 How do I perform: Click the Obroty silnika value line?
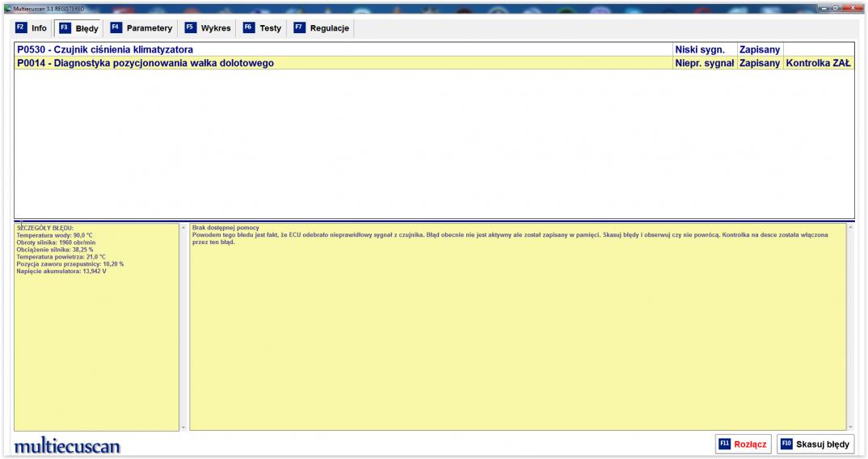[x=55, y=242]
